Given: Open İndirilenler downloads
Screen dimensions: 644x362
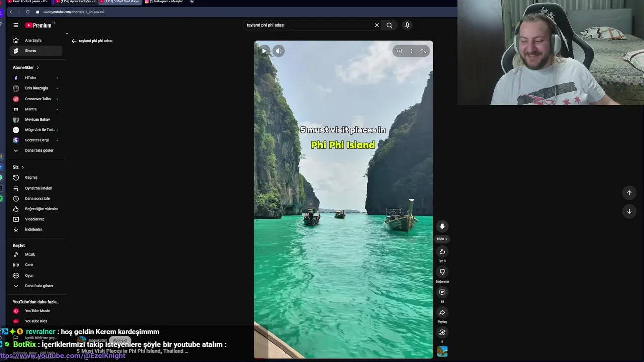Looking at the screenshot, I should tap(36, 229).
